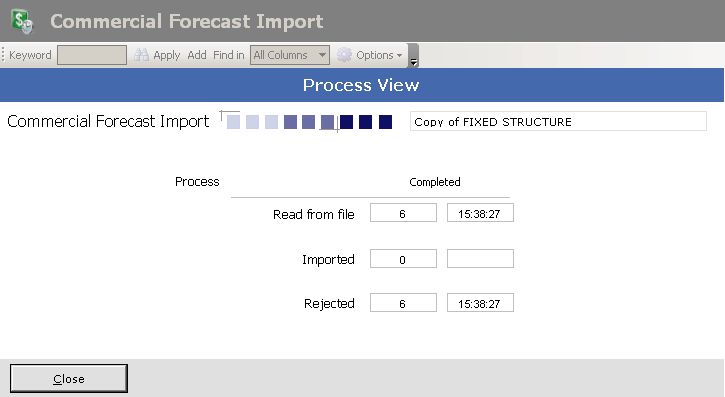Click the Process View header bar
This screenshot has height=397, width=725.
click(362, 85)
